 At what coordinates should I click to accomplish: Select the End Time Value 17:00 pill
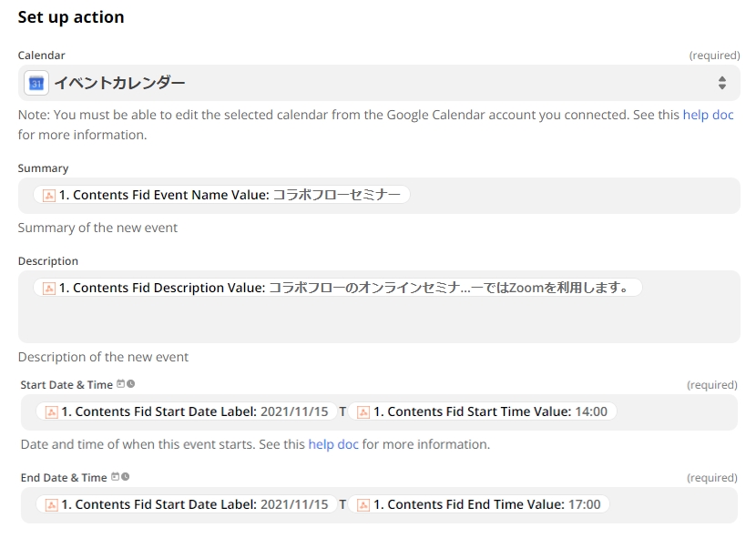(479, 504)
